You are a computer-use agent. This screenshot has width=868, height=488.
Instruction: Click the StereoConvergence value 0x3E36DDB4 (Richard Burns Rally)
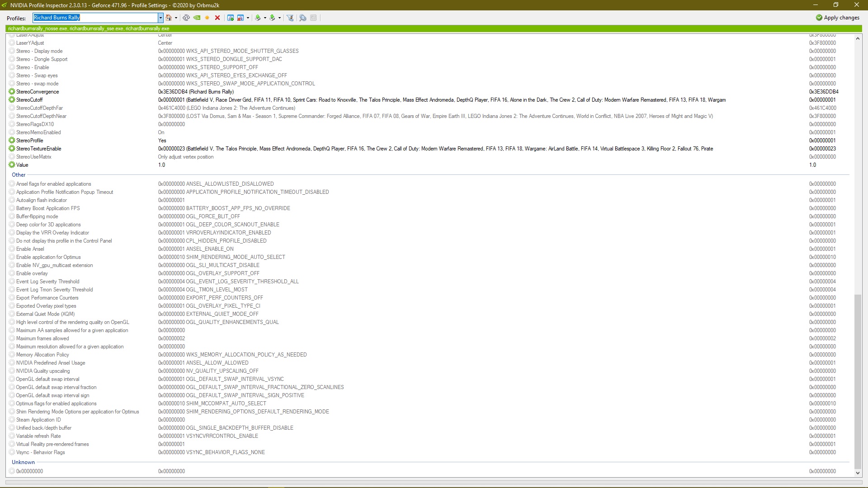(196, 92)
